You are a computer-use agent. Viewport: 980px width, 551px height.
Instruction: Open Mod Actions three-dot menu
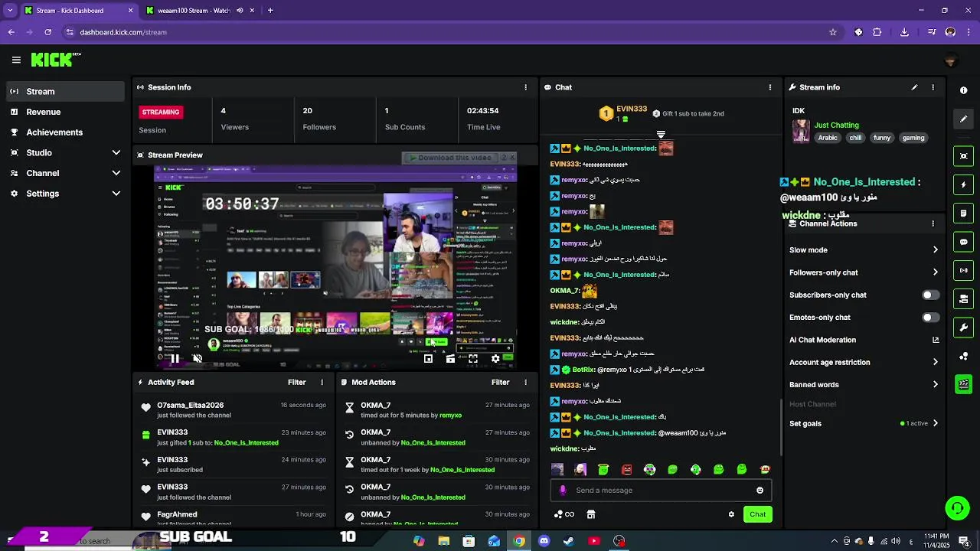(525, 382)
